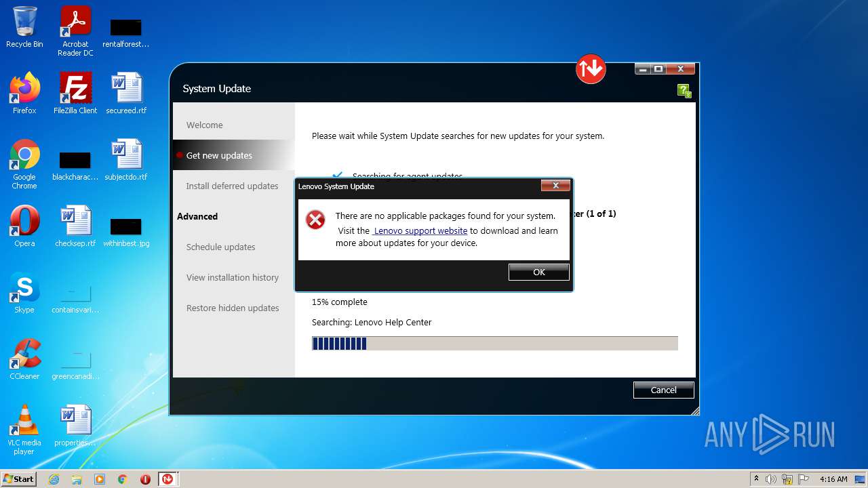
Task: Open the Action Center flag icon
Action: (804, 479)
